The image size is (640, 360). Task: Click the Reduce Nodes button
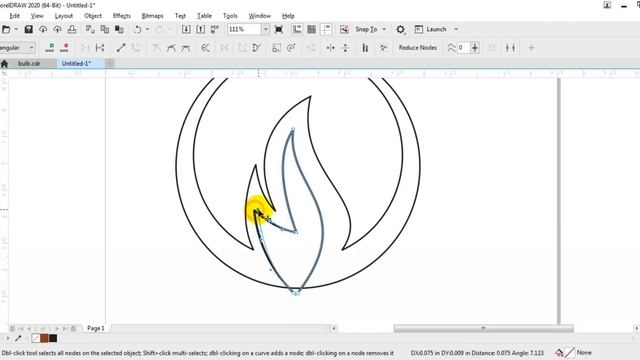pos(418,48)
